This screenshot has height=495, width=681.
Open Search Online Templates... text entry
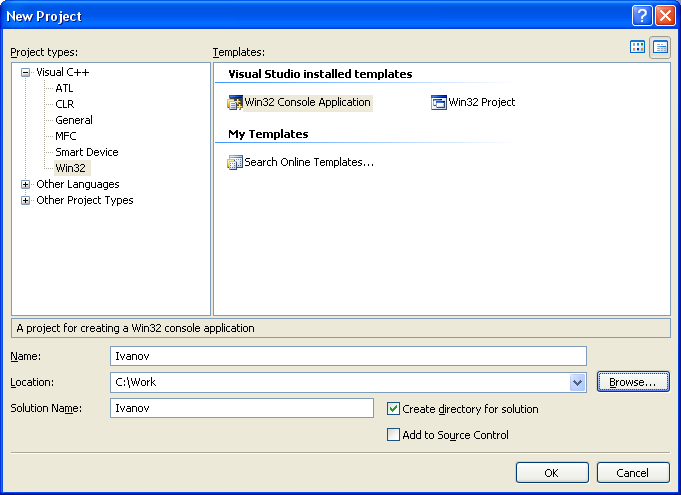click(x=309, y=162)
